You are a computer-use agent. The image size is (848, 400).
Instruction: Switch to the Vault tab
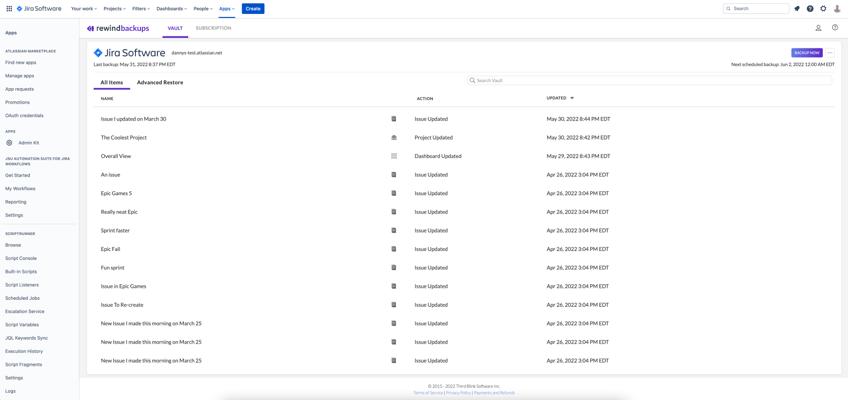point(175,28)
